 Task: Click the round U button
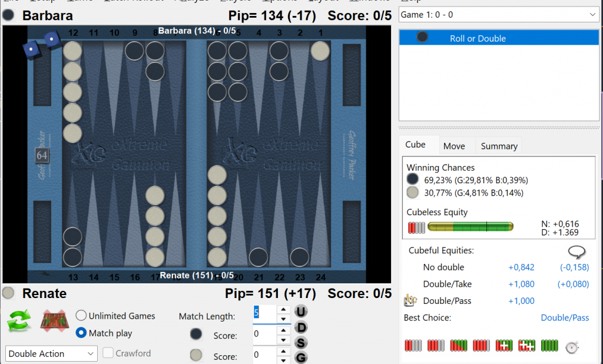tap(300, 312)
